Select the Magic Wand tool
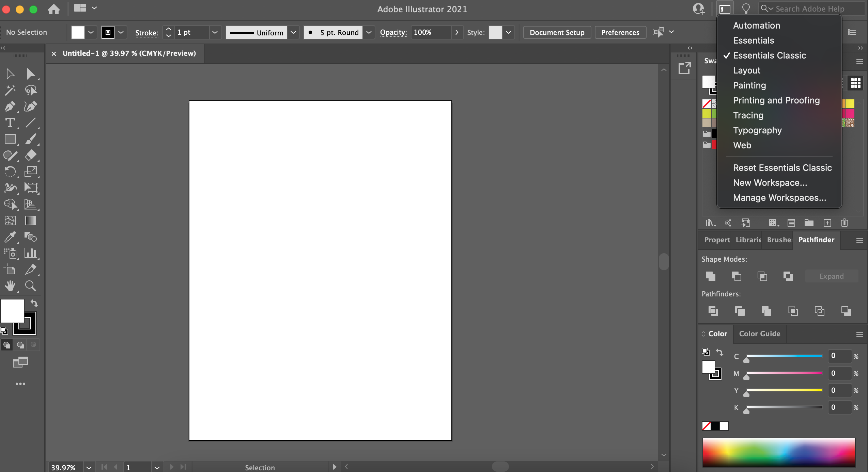Image resolution: width=868 pixels, height=472 pixels. [x=10, y=90]
